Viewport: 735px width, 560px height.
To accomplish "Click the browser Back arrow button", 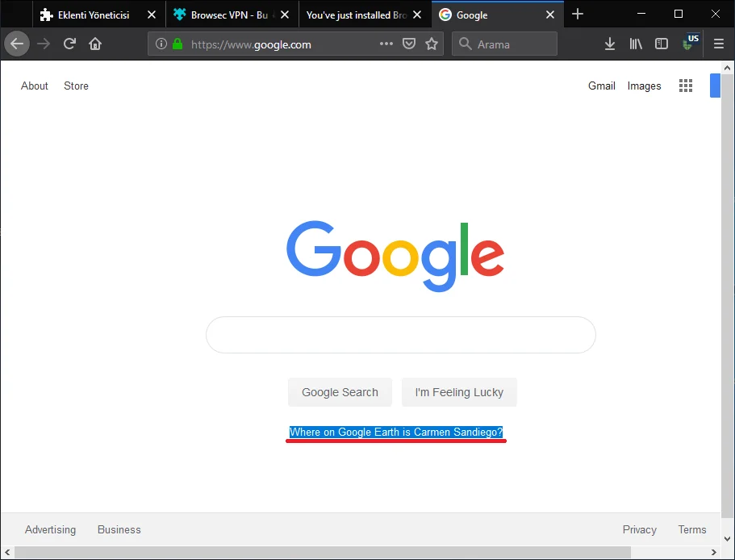I will pos(17,44).
